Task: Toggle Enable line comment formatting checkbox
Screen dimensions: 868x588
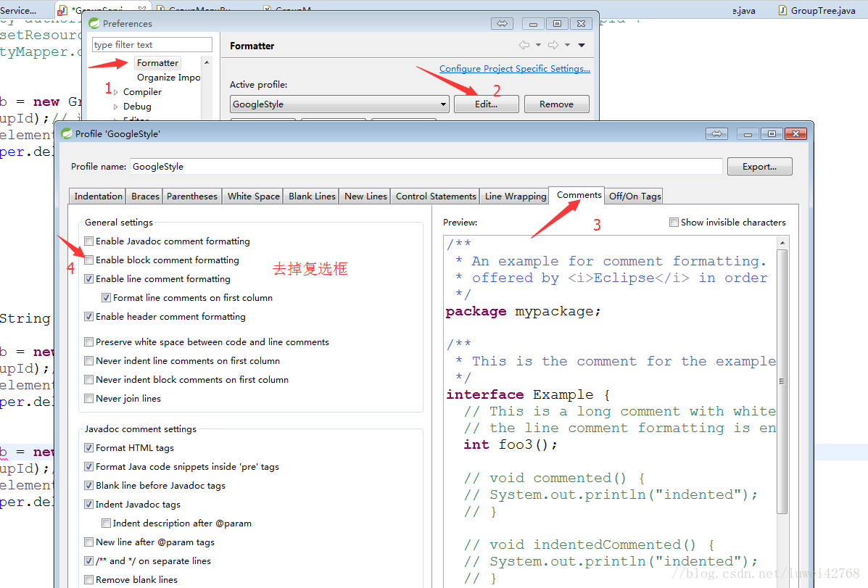Action: pyautogui.click(x=88, y=278)
